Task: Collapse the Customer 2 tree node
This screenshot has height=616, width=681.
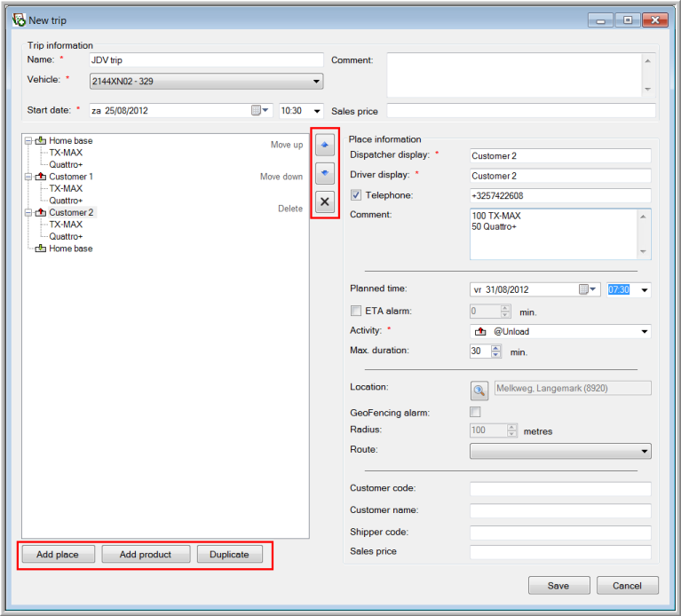Action: [28, 213]
